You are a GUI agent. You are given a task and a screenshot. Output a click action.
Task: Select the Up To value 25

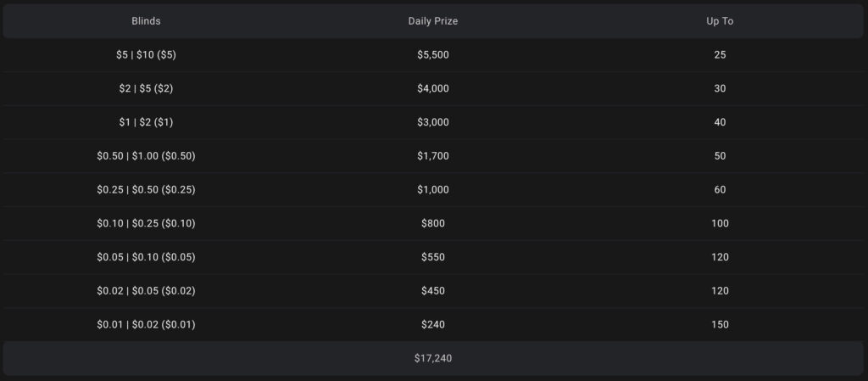tap(720, 54)
